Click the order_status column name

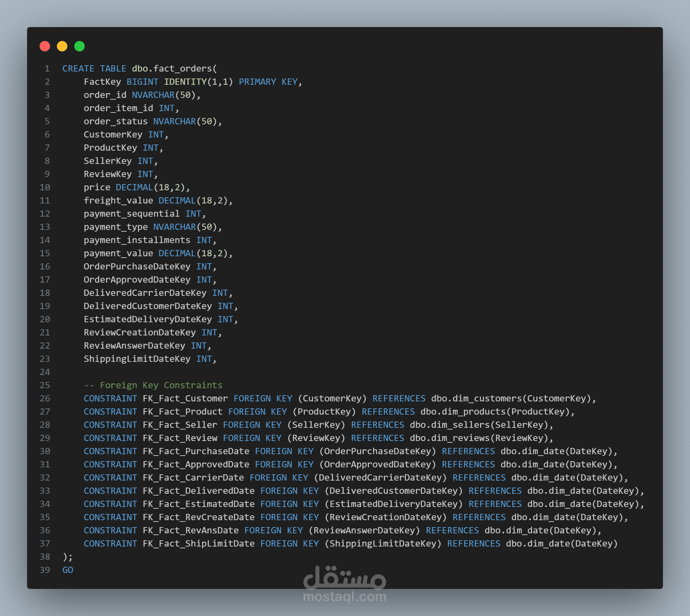115,121
